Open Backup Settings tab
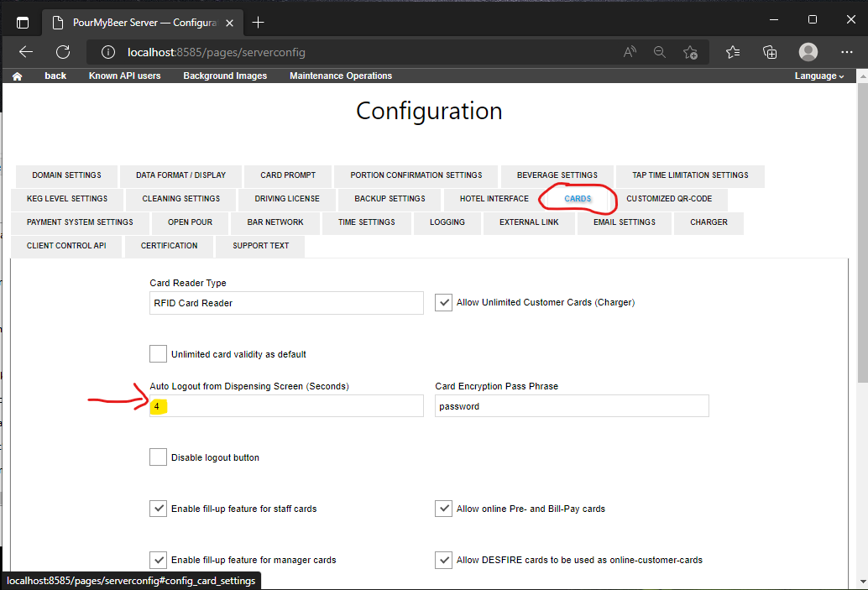The height and width of the screenshot is (590, 868). pyautogui.click(x=390, y=199)
